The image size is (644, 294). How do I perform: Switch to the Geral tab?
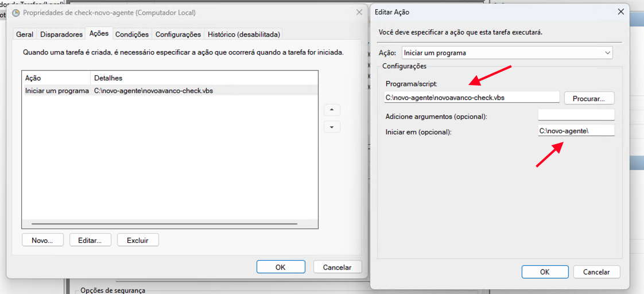click(x=25, y=34)
